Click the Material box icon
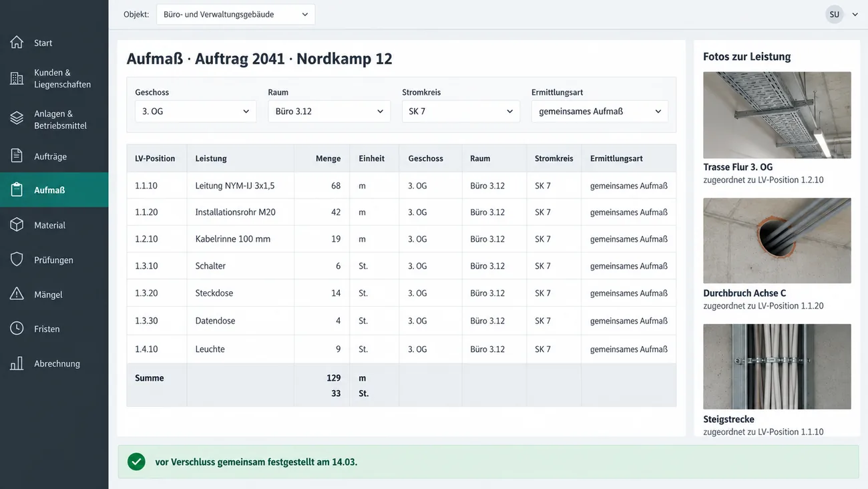This screenshot has height=489, width=868. pos(17,225)
